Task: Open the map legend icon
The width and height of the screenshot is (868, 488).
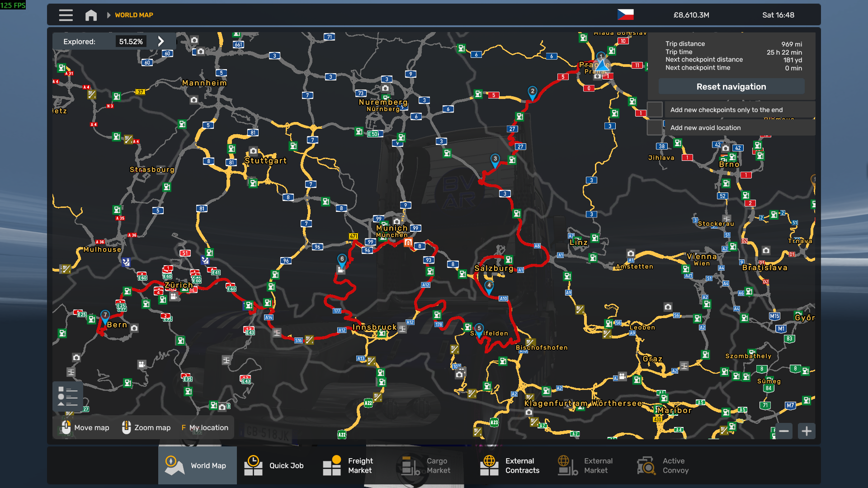Action: [x=68, y=396]
